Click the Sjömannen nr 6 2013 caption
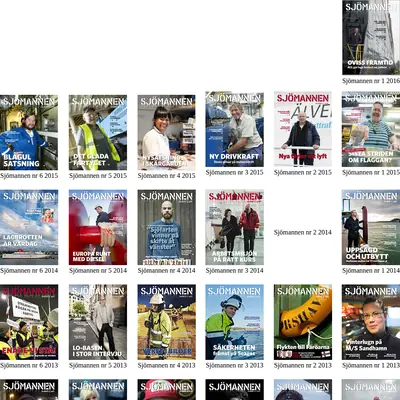This screenshot has width=400, height=400. pos(29,365)
